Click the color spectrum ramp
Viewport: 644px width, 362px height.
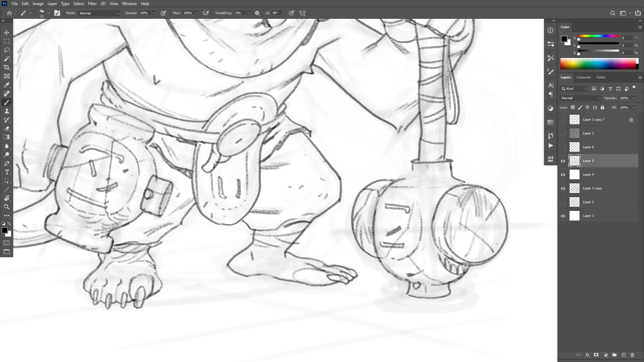coord(598,64)
